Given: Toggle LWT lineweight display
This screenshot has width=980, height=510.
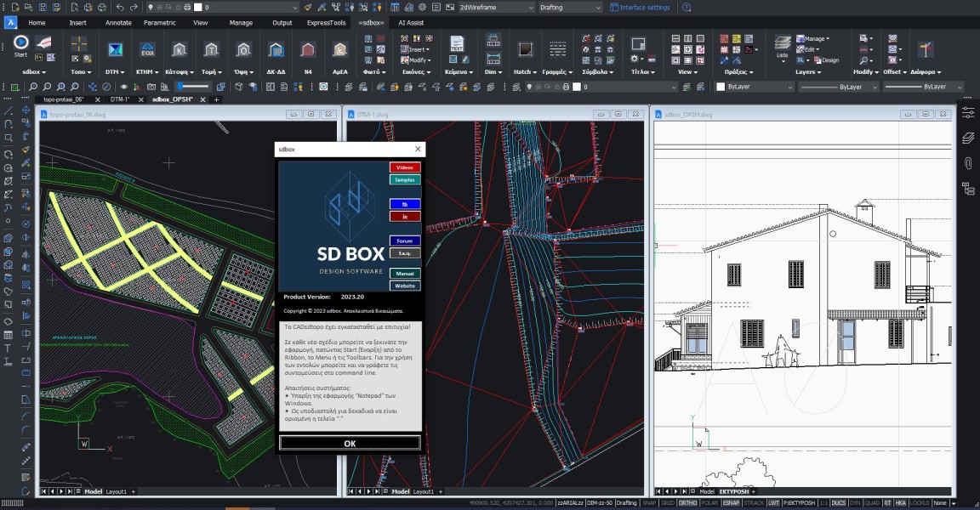Looking at the screenshot, I should click(x=774, y=502).
